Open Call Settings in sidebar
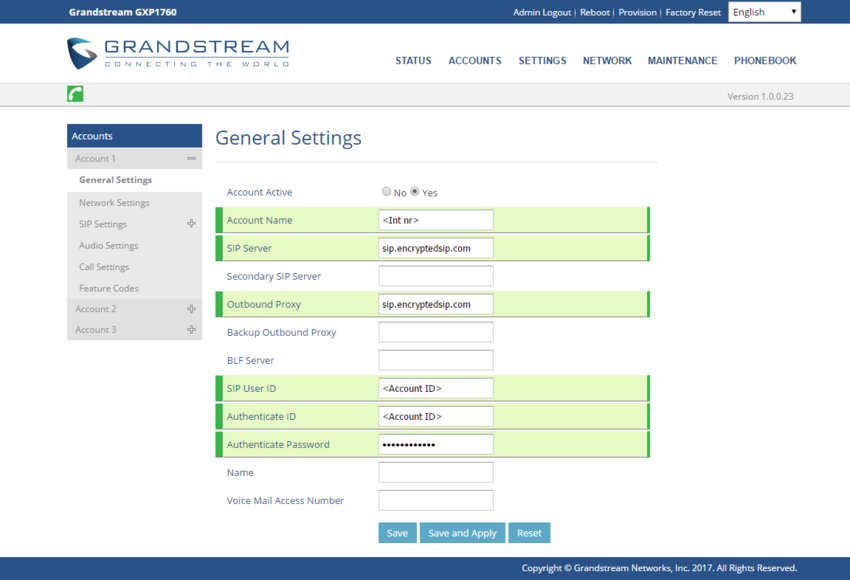The height and width of the screenshot is (580, 850). point(104,267)
